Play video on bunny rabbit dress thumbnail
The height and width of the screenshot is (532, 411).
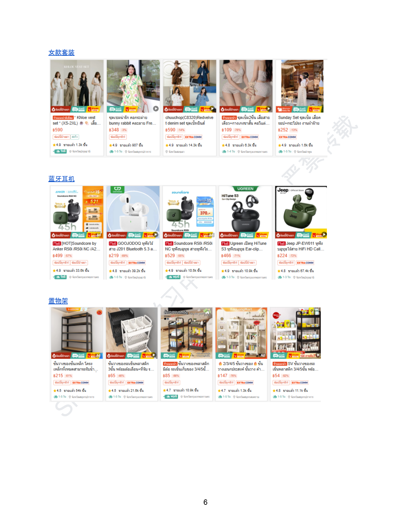pyautogui.click(x=156, y=109)
